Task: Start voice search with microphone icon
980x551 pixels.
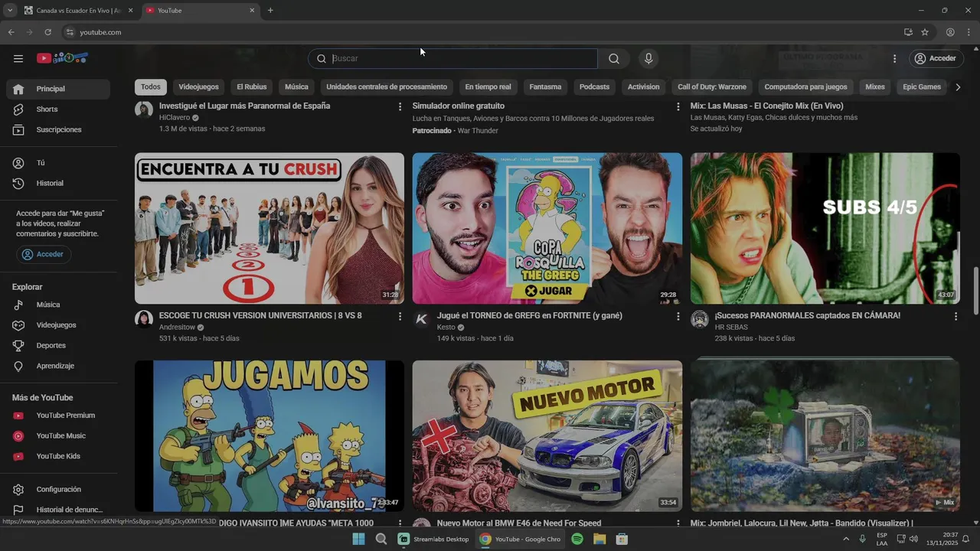Action: [648, 59]
